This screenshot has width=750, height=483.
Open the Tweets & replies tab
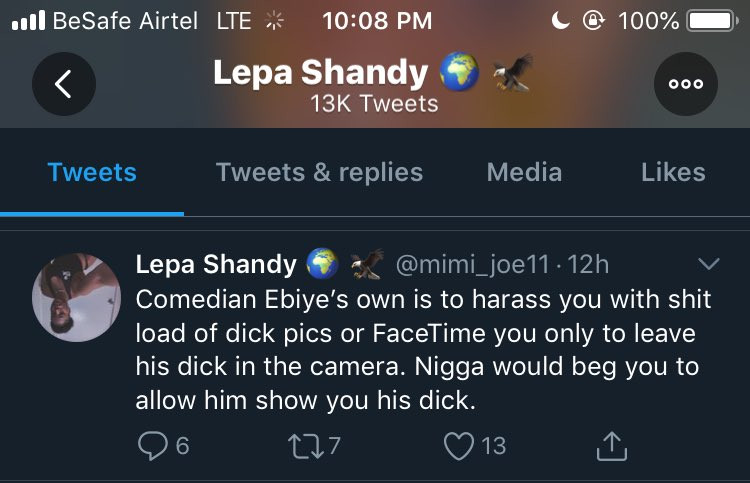319,172
